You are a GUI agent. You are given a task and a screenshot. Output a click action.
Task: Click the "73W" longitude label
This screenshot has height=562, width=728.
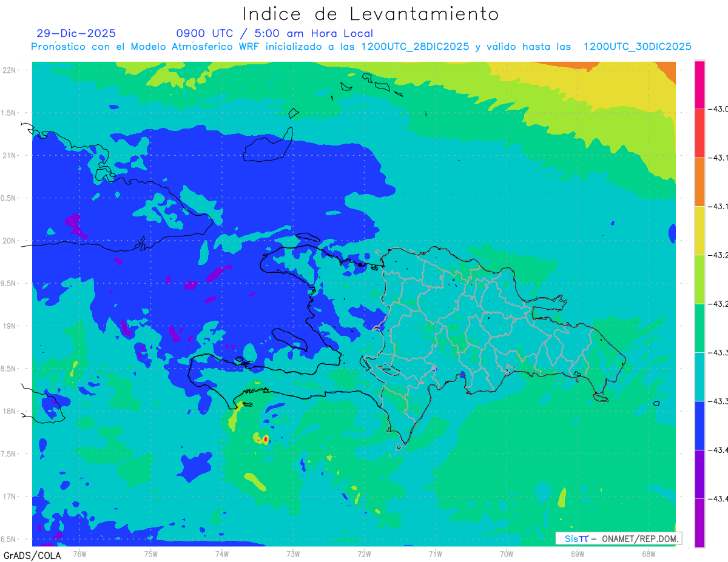(x=293, y=554)
